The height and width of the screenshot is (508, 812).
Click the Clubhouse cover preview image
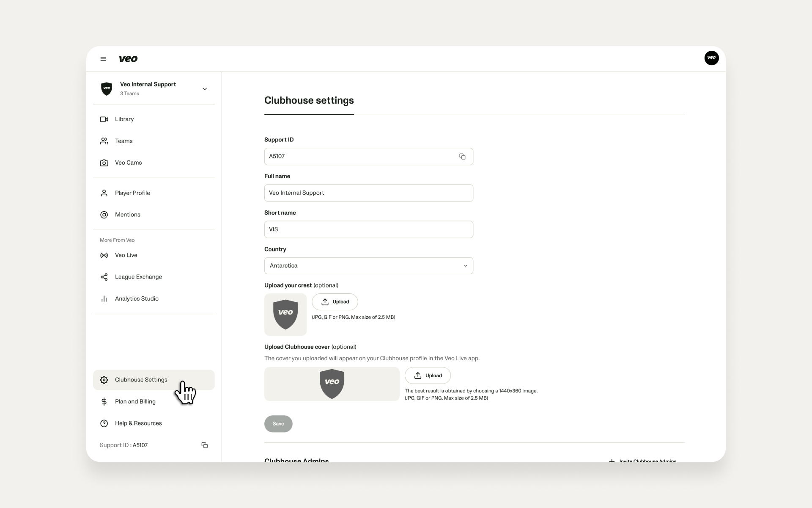coord(332,384)
